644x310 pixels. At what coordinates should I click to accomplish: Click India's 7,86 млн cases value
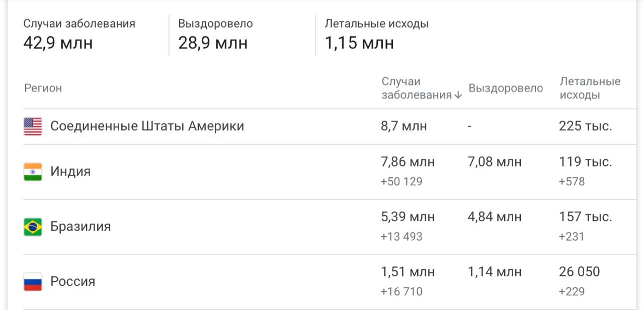(x=408, y=162)
